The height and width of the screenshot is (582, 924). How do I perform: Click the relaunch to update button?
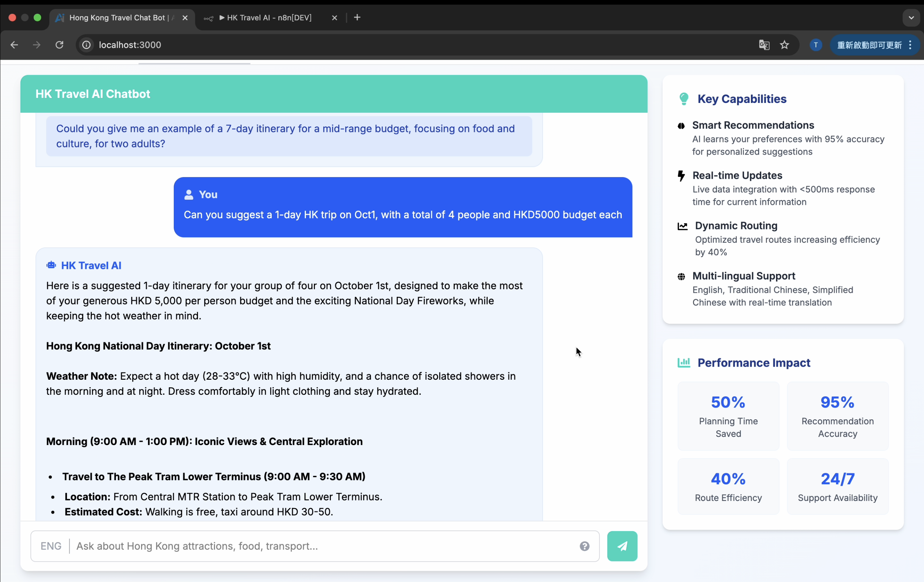click(x=869, y=45)
